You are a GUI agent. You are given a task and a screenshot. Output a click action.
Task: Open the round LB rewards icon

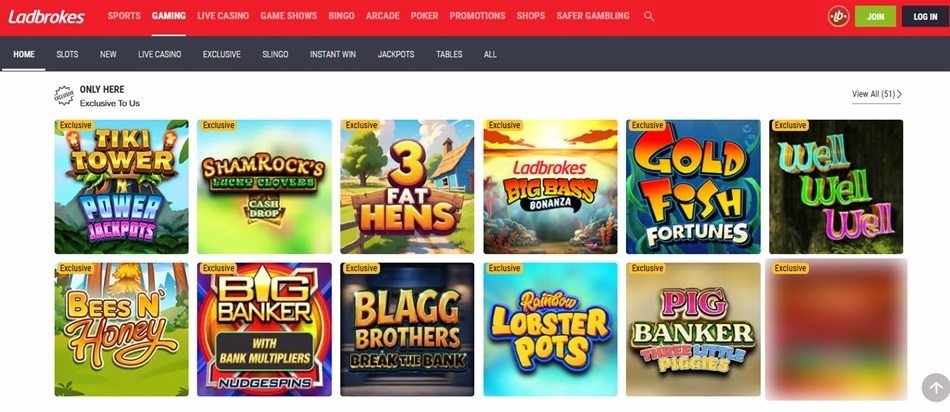coord(839,16)
